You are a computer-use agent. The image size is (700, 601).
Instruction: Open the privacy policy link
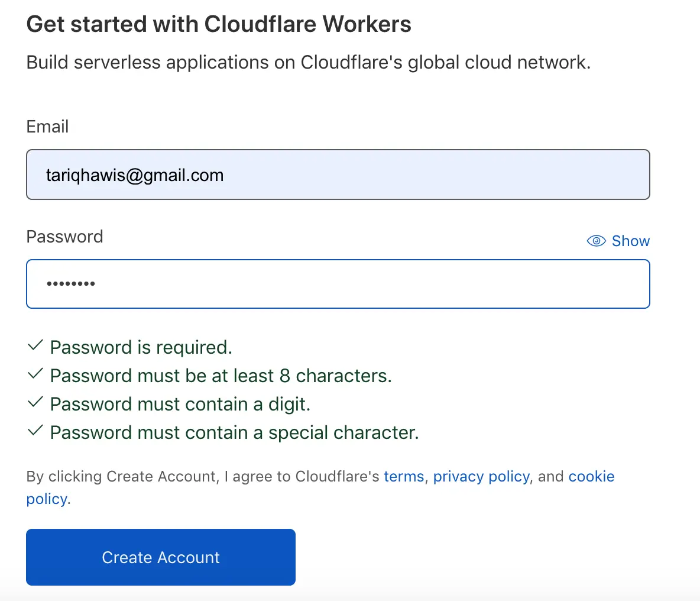click(481, 476)
